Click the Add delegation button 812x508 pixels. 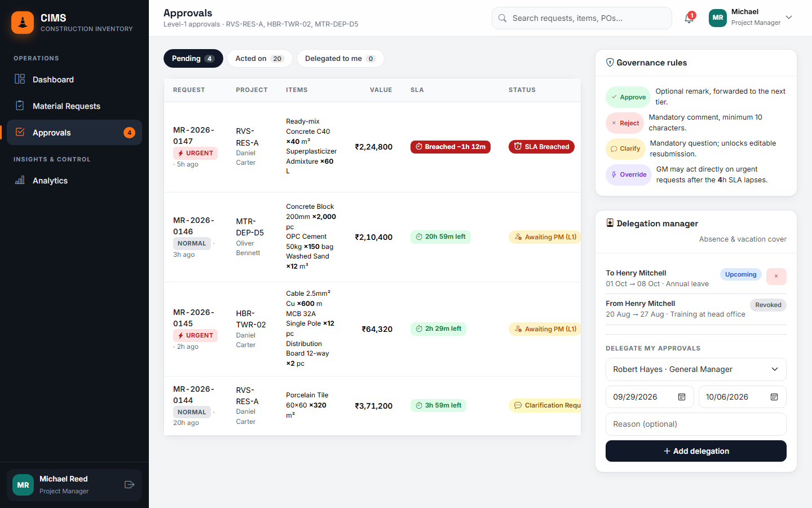696,451
